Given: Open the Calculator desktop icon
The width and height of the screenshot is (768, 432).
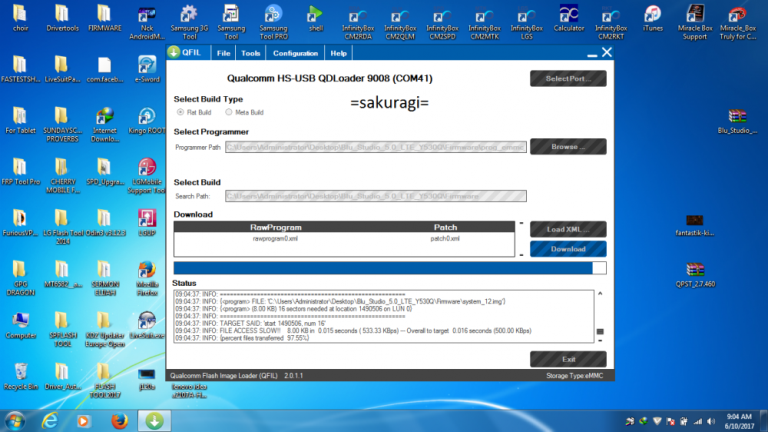Looking at the screenshot, I should tap(569, 14).
